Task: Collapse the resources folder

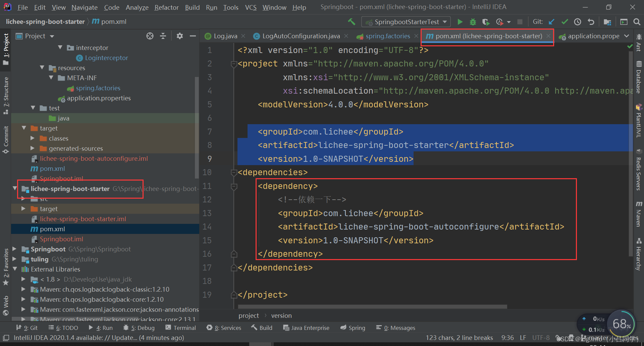Action: 42,68
